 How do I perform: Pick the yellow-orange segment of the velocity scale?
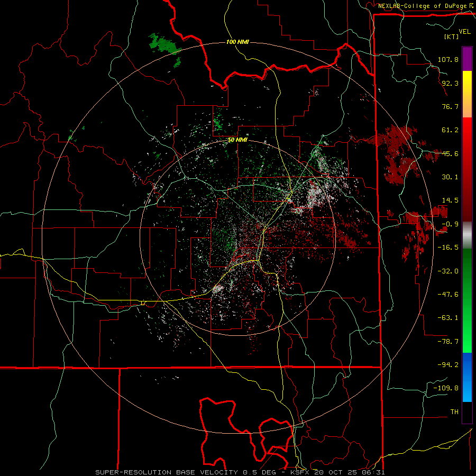click(x=467, y=94)
